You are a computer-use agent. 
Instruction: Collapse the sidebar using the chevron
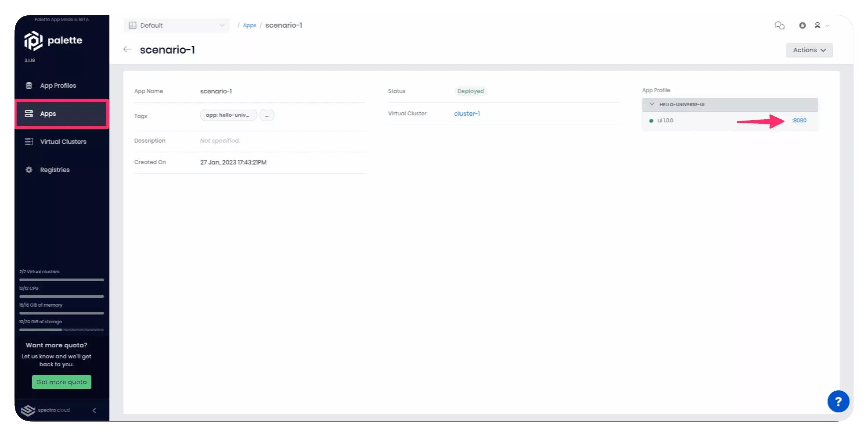[x=94, y=411]
